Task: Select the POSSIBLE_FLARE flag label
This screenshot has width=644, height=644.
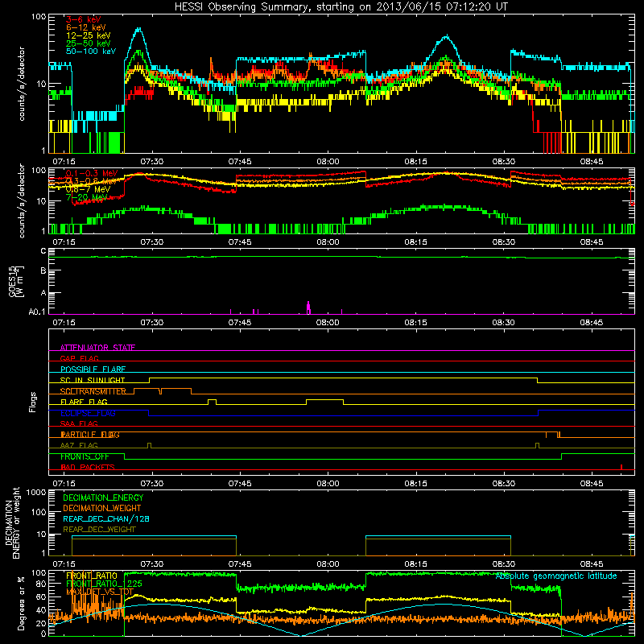Action: tap(93, 369)
